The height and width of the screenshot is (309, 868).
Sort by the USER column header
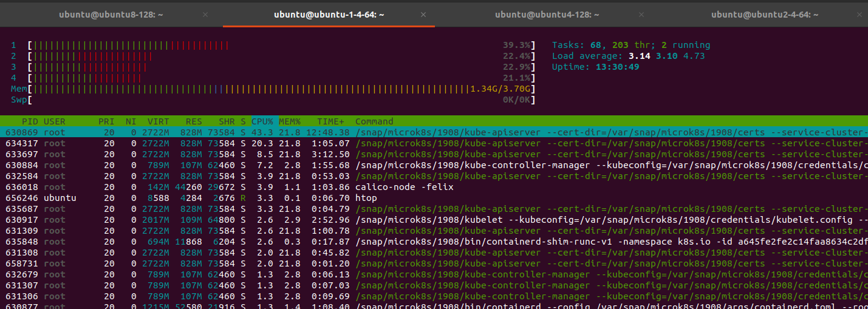click(54, 121)
